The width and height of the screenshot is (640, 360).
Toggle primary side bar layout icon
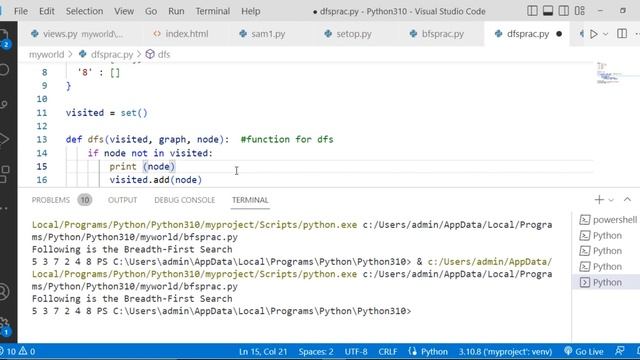coord(532,11)
